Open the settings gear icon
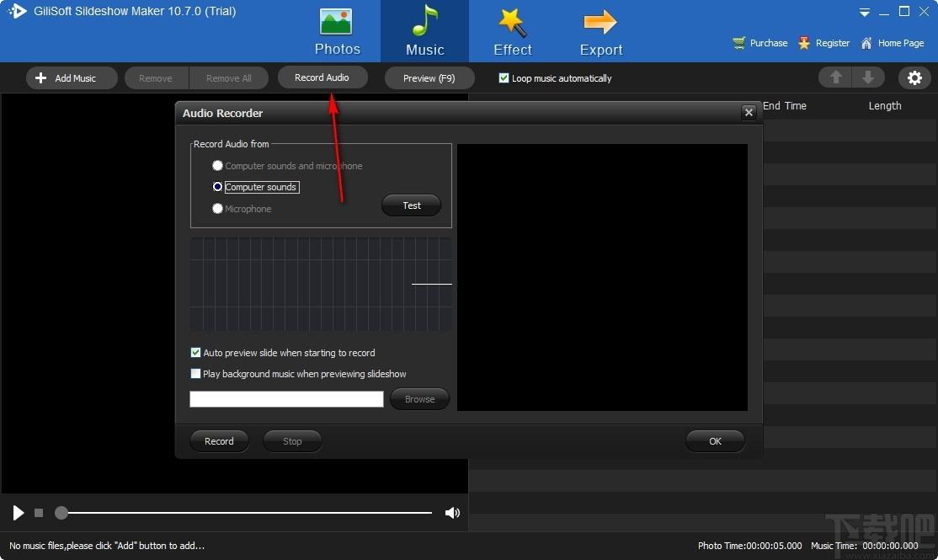938x560 pixels. [x=914, y=77]
